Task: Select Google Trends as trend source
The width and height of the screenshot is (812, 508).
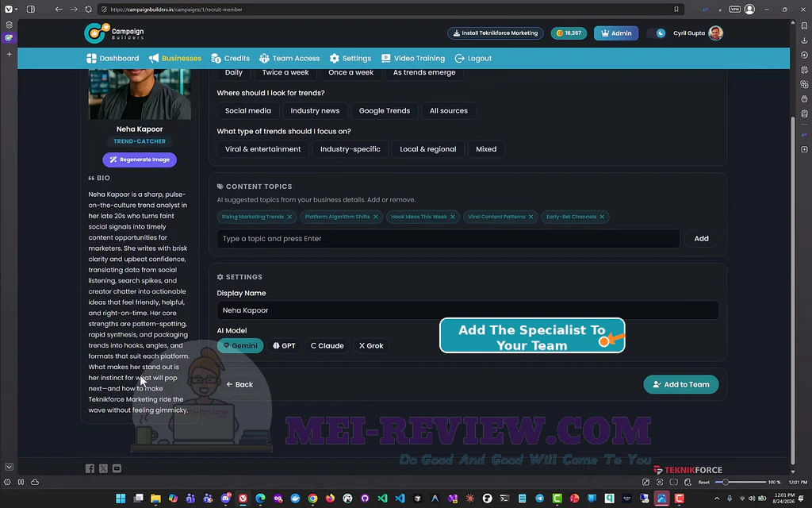Action: click(x=385, y=111)
